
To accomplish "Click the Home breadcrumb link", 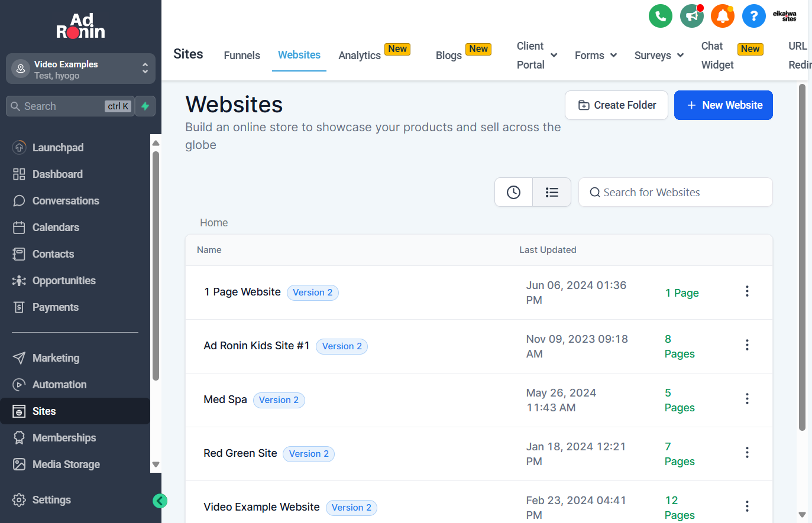I will coord(214,223).
